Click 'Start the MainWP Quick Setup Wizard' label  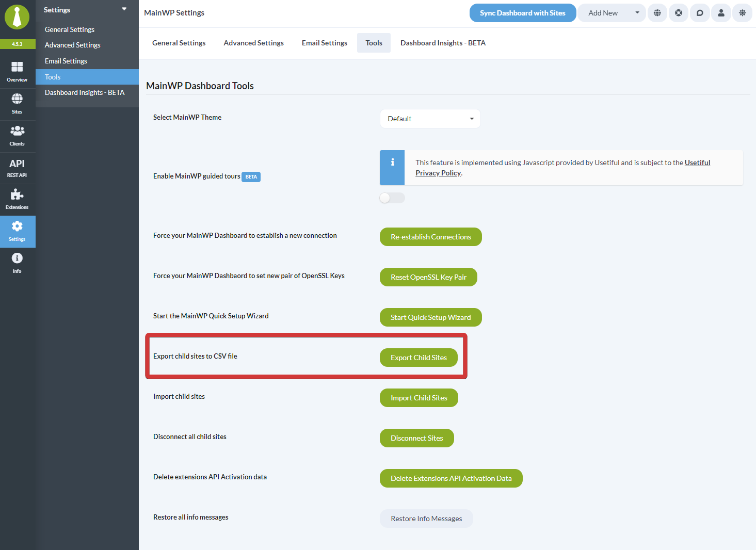211,316
